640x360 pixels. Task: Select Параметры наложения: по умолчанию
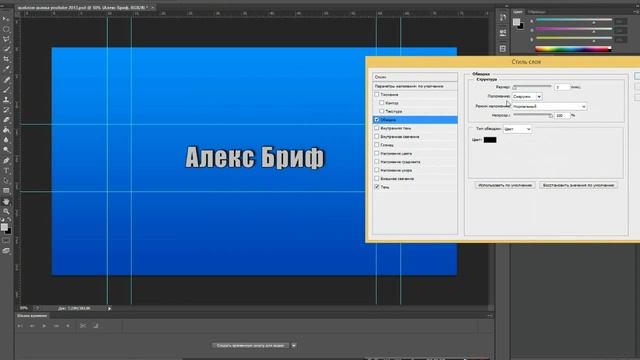tap(415, 86)
